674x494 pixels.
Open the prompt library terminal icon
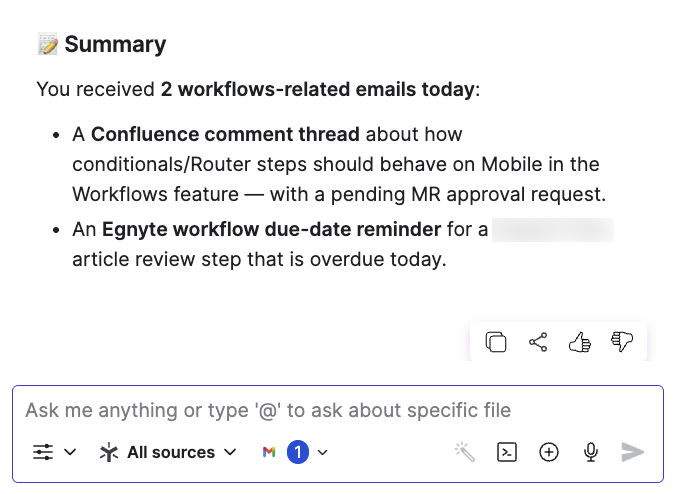[x=507, y=452]
